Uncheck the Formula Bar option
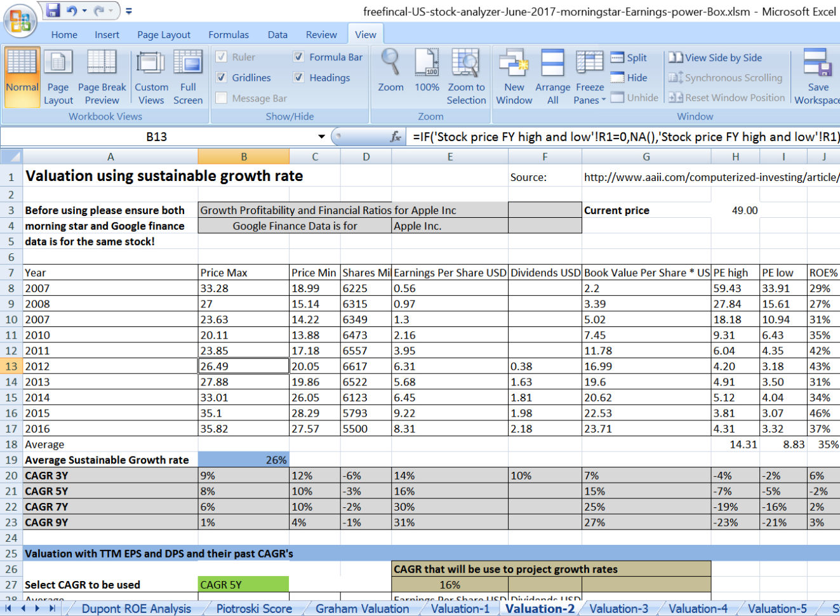The height and width of the screenshot is (616, 840). tap(299, 57)
